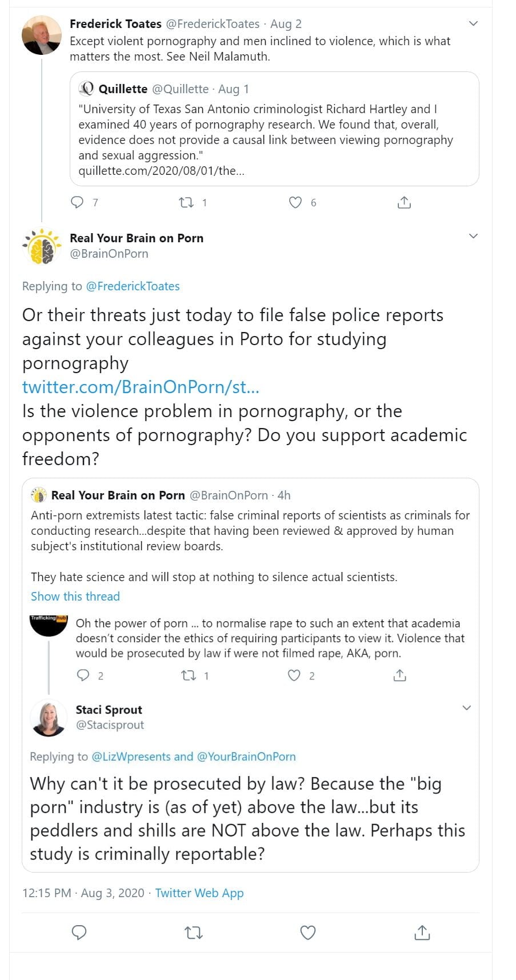
Task: Open Twitter Web App source link
Action: [x=199, y=893]
